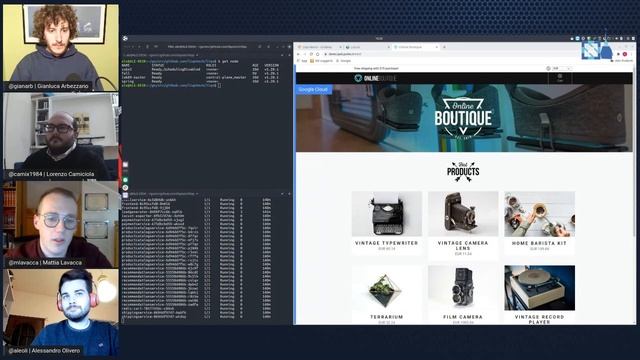This screenshot has width=640, height=360.
Task: Select the upper terminal pane title tab
Action: tap(161, 55)
